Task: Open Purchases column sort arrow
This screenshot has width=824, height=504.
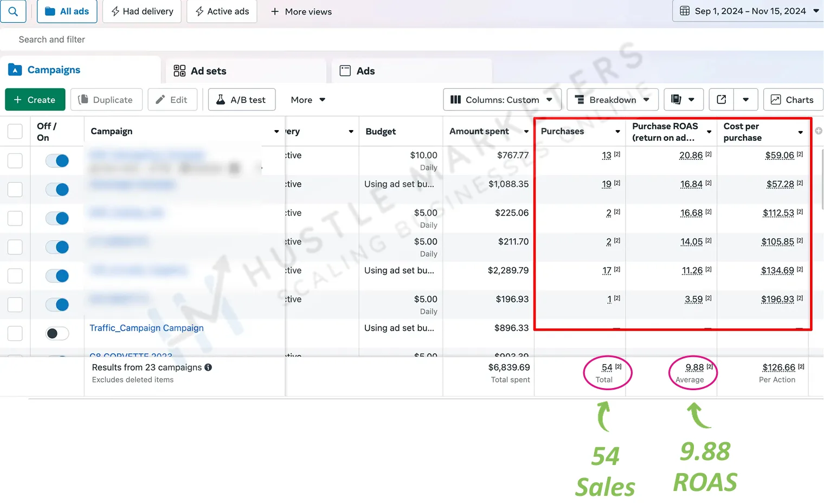Action: point(617,131)
